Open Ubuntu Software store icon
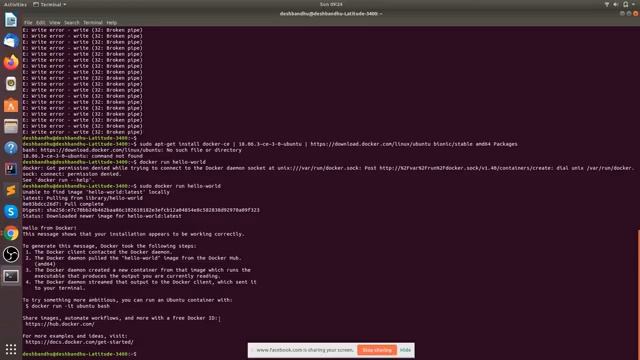 pos(11,105)
